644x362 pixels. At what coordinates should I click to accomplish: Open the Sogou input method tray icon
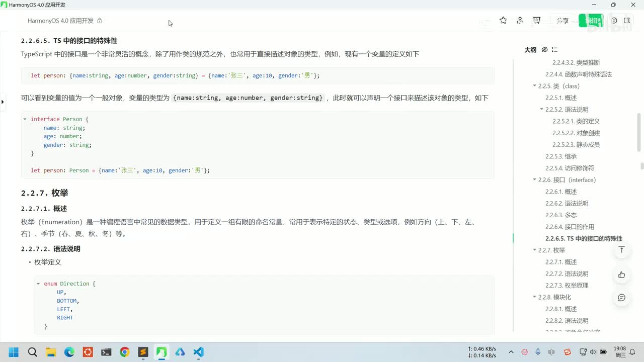(568, 352)
